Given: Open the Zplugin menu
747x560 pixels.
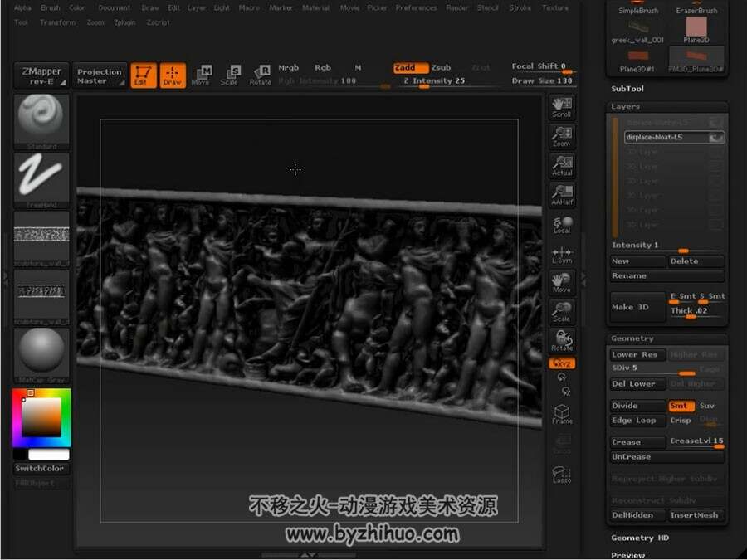Looking at the screenshot, I should coord(124,22).
